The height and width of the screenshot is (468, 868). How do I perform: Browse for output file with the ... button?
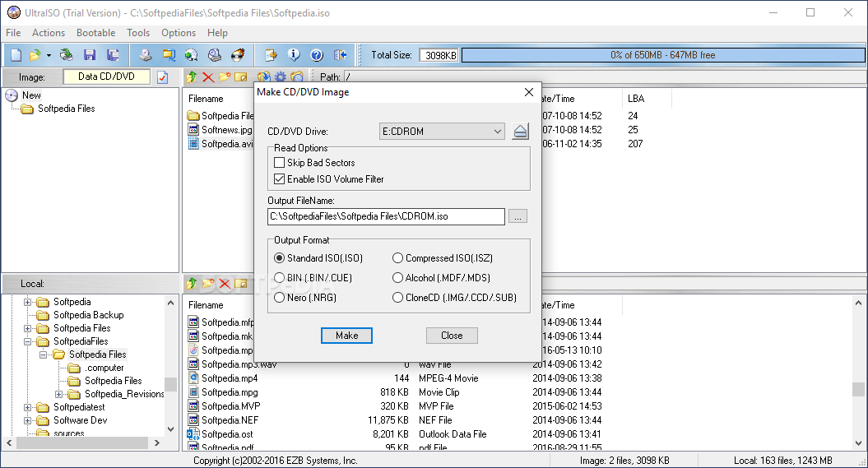click(x=518, y=216)
